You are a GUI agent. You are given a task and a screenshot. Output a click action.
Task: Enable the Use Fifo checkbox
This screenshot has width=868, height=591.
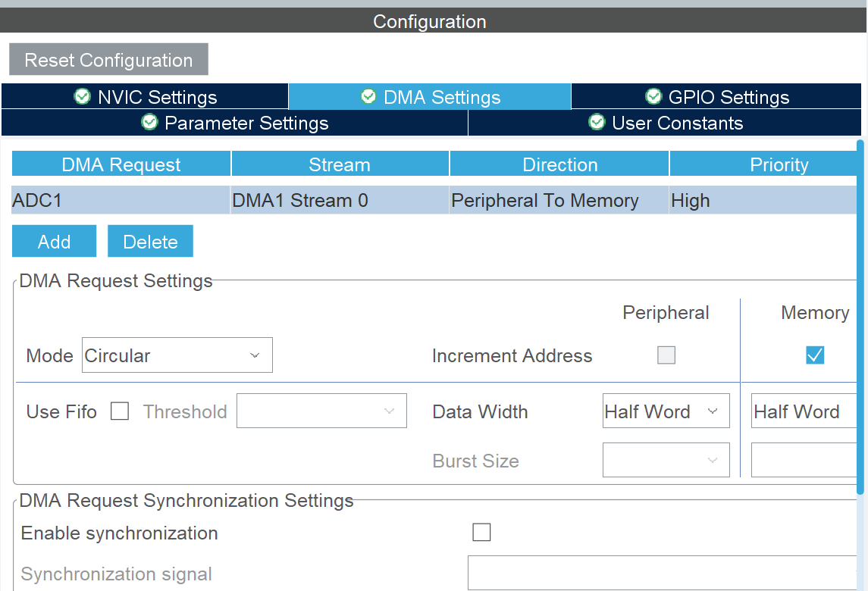pos(120,411)
